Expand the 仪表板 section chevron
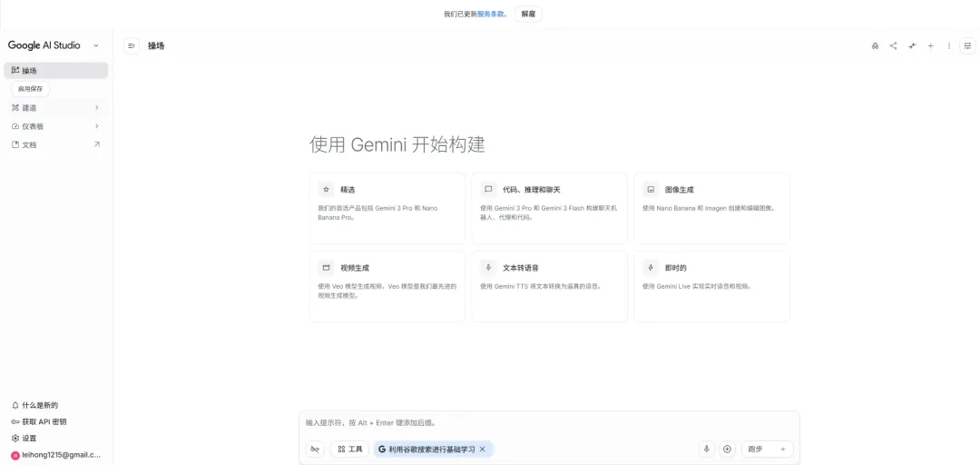The width and height of the screenshot is (980, 465). 97,126
